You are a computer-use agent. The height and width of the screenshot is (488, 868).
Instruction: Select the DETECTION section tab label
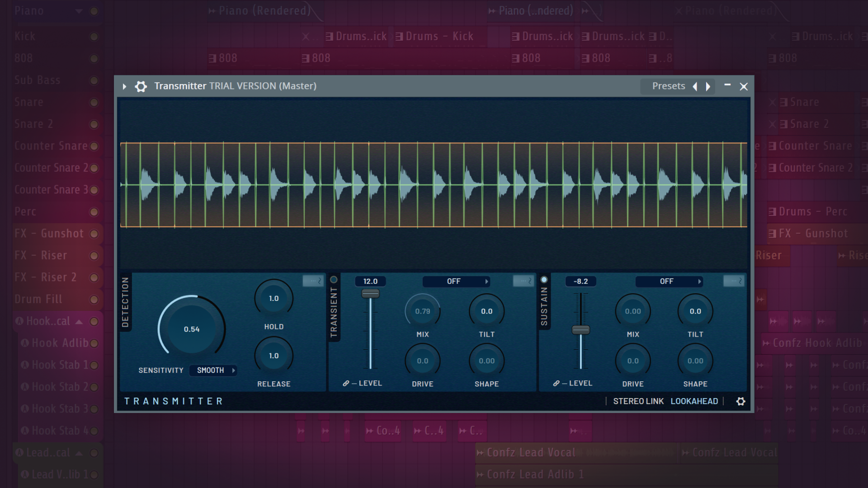(125, 302)
